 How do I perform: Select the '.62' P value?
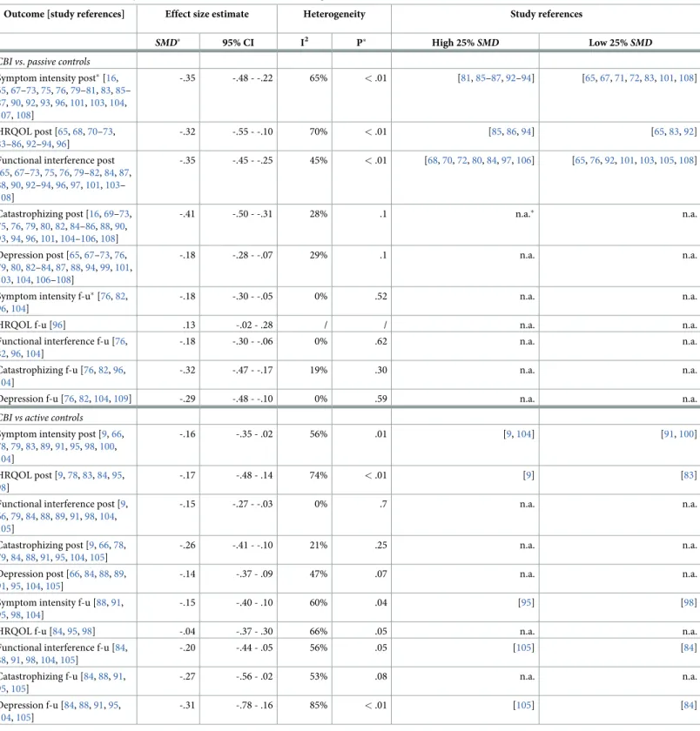(x=381, y=341)
